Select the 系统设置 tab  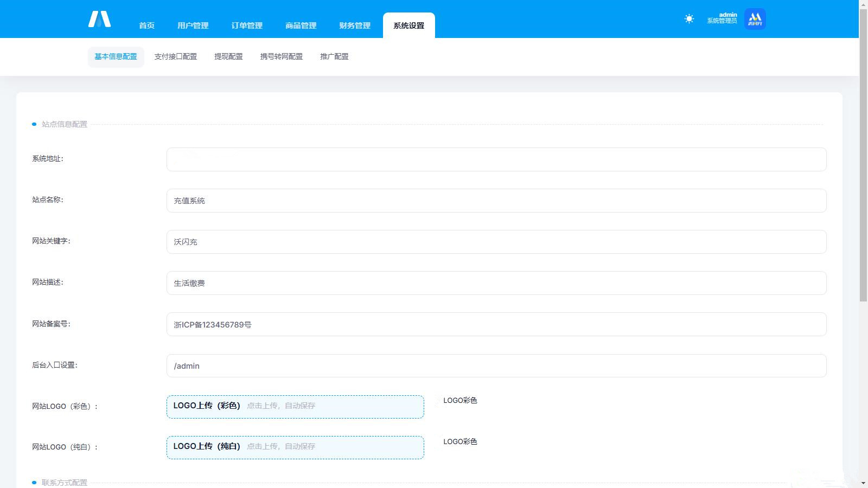click(409, 25)
